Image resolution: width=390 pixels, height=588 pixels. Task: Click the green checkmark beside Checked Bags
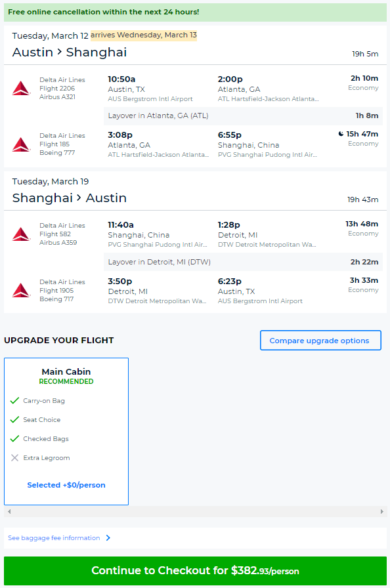pyautogui.click(x=14, y=439)
